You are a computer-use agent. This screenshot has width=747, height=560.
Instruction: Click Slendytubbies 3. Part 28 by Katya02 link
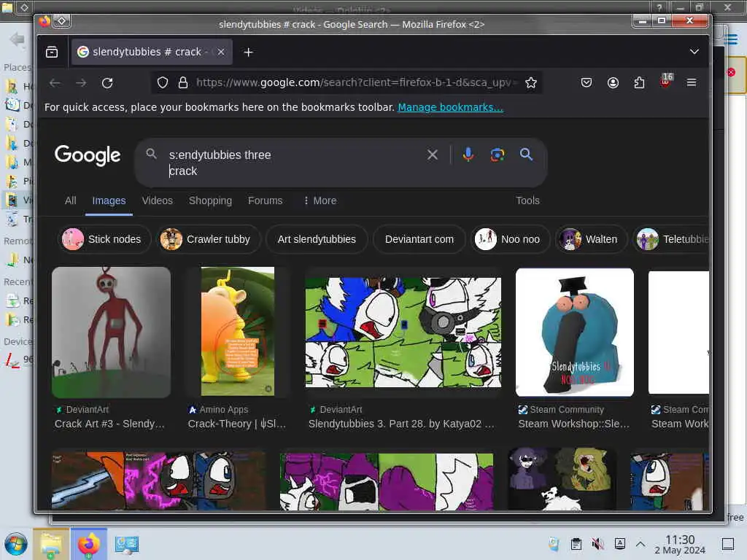(x=401, y=424)
